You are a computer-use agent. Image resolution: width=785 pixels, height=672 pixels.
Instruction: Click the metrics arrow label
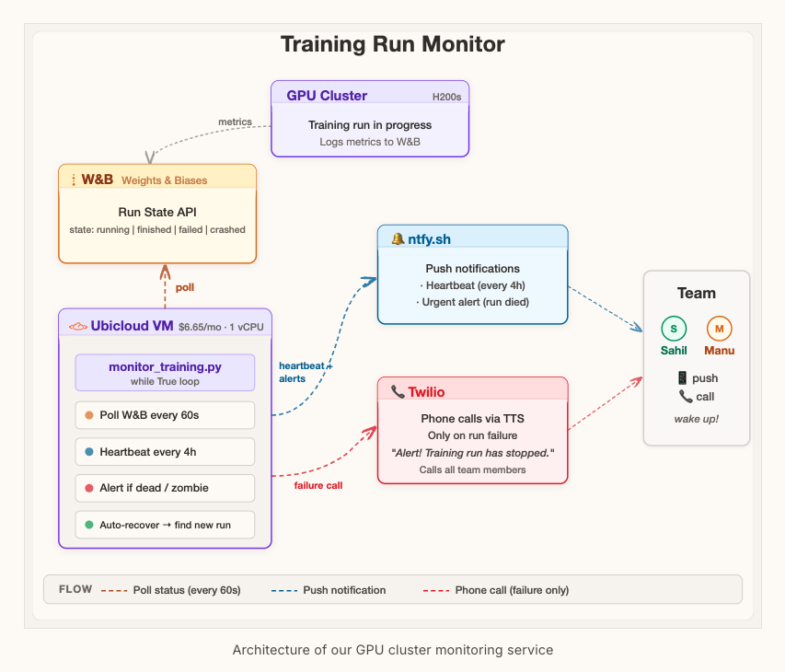point(235,122)
